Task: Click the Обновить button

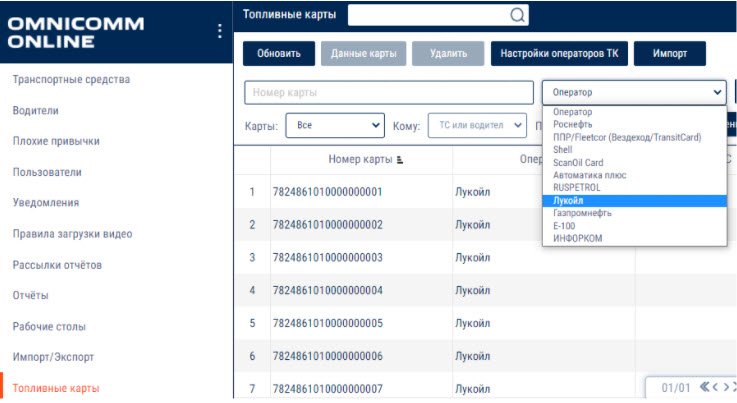Action: coord(279,54)
